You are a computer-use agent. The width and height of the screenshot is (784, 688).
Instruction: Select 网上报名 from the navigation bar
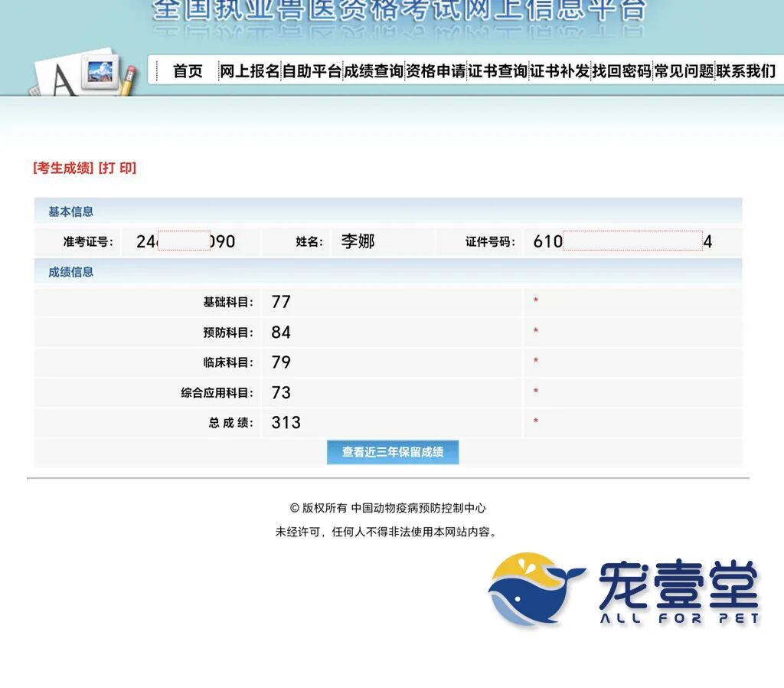[248, 71]
